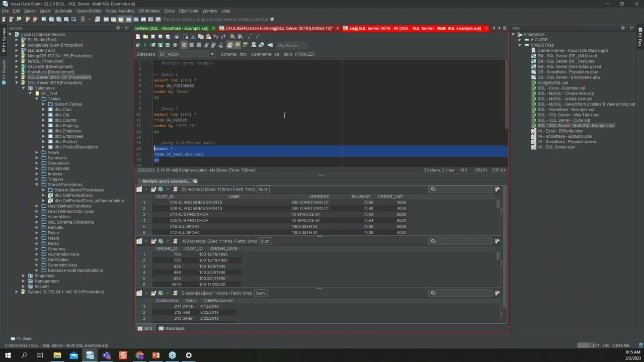
Task: Collapse the DF_Test database node
Action: click(x=30, y=94)
